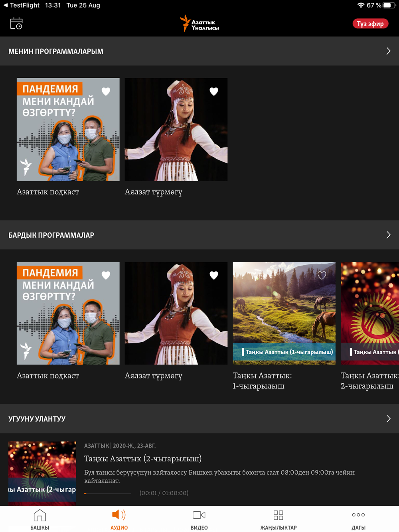Unfavorite Аялзат түрмөгү in my programs
This screenshot has width=399, height=532.
(214, 91)
